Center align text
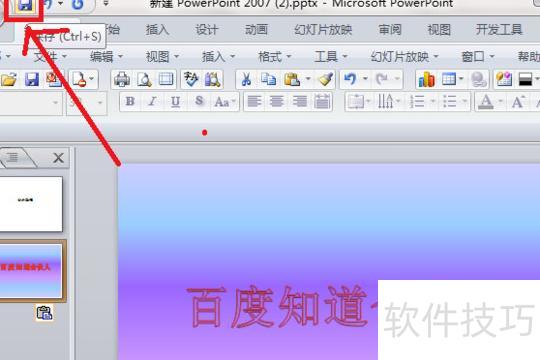Viewport: 540px width, 360px height. click(277, 102)
